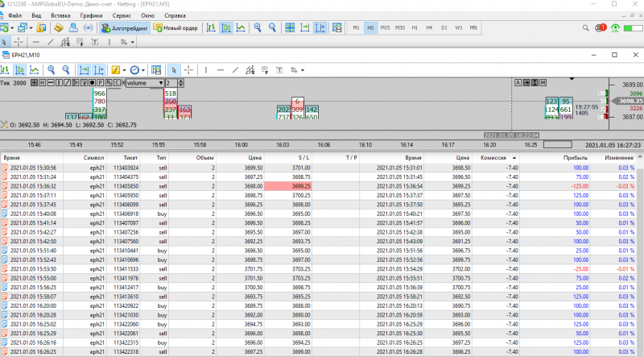Switch to line chart in main toolbar
The image size is (644, 357).
[241, 27]
